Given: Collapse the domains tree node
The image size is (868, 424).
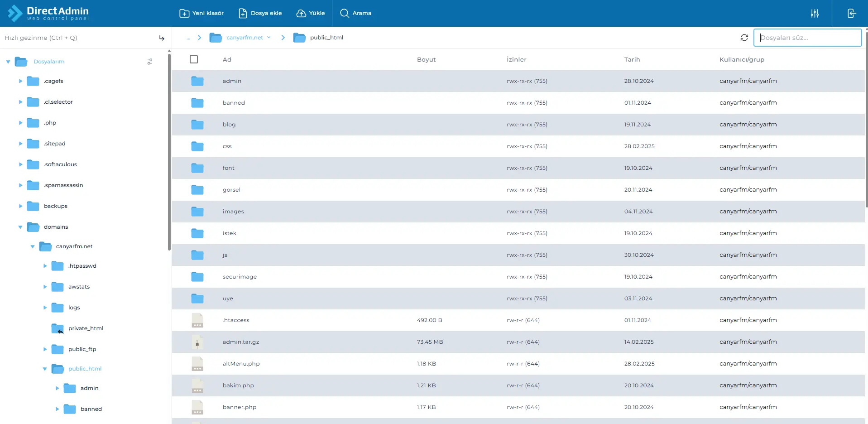Looking at the screenshot, I should point(20,227).
